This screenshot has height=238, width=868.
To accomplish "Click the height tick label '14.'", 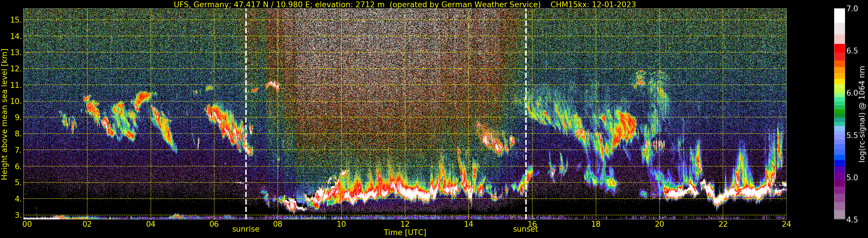I will [16, 36].
